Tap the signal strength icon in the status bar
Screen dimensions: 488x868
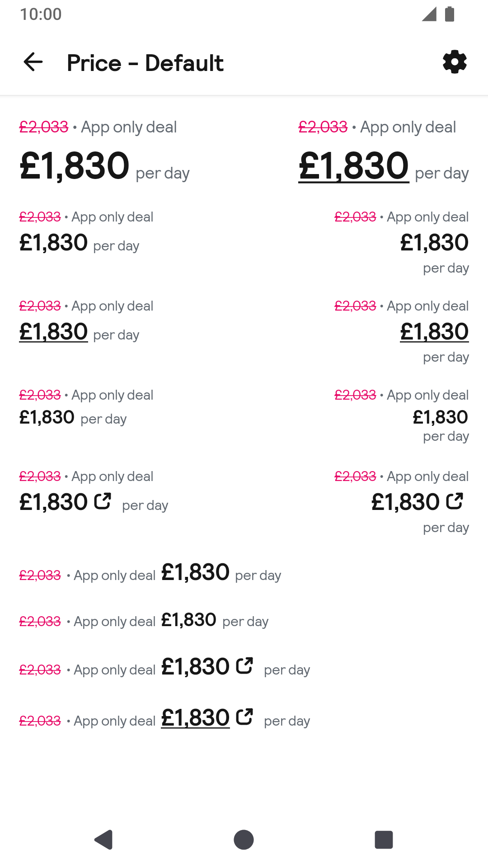coord(429,14)
